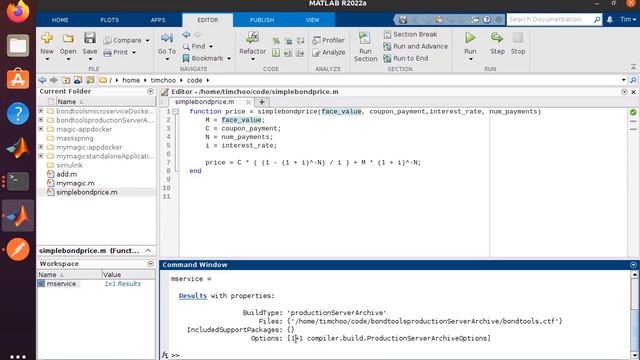Click the Open folder icon

click(68, 38)
